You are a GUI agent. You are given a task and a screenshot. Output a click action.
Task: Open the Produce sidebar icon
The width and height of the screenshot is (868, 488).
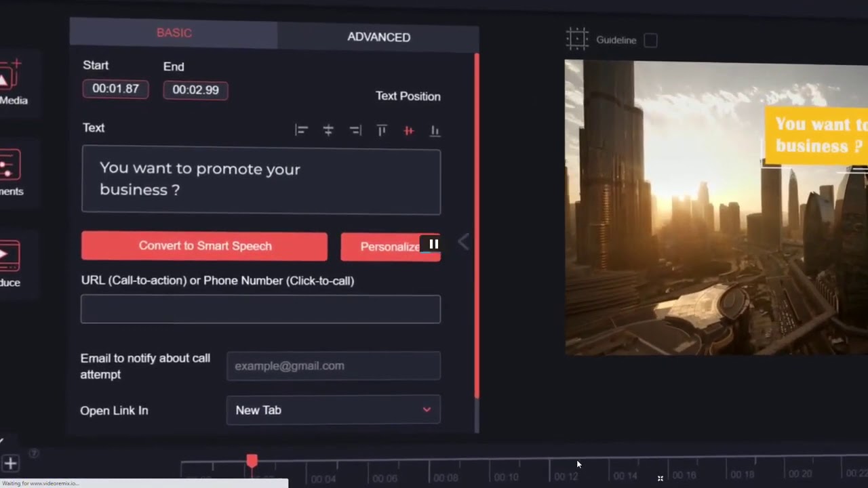9,256
